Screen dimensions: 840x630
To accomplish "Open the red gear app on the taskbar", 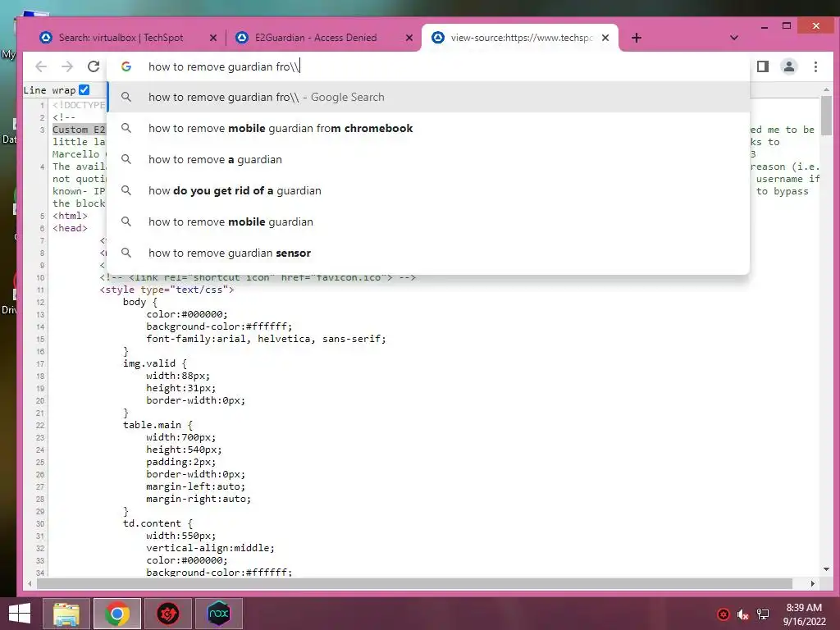I will click(167, 614).
